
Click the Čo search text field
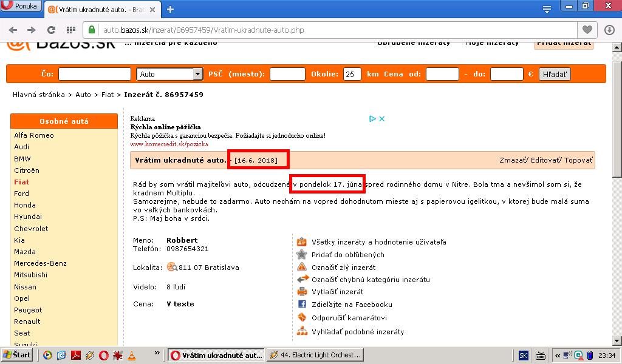point(95,74)
